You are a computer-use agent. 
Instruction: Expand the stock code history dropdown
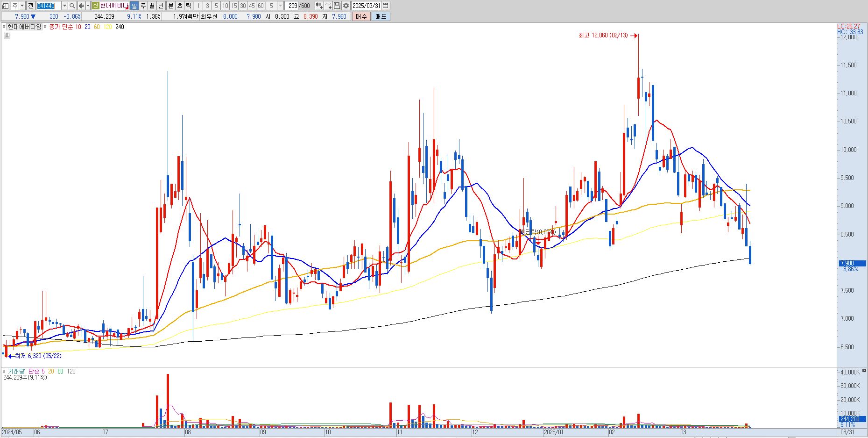click(x=64, y=6)
